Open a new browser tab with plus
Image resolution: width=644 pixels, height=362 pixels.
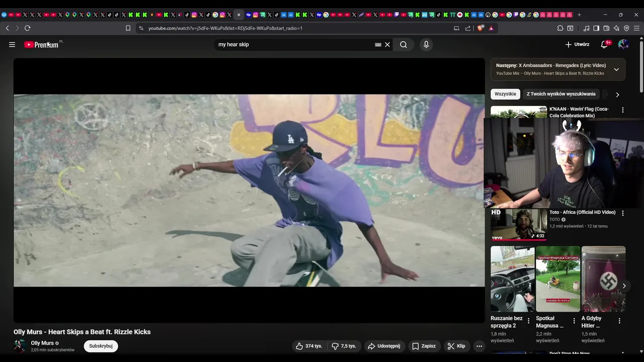(579, 15)
